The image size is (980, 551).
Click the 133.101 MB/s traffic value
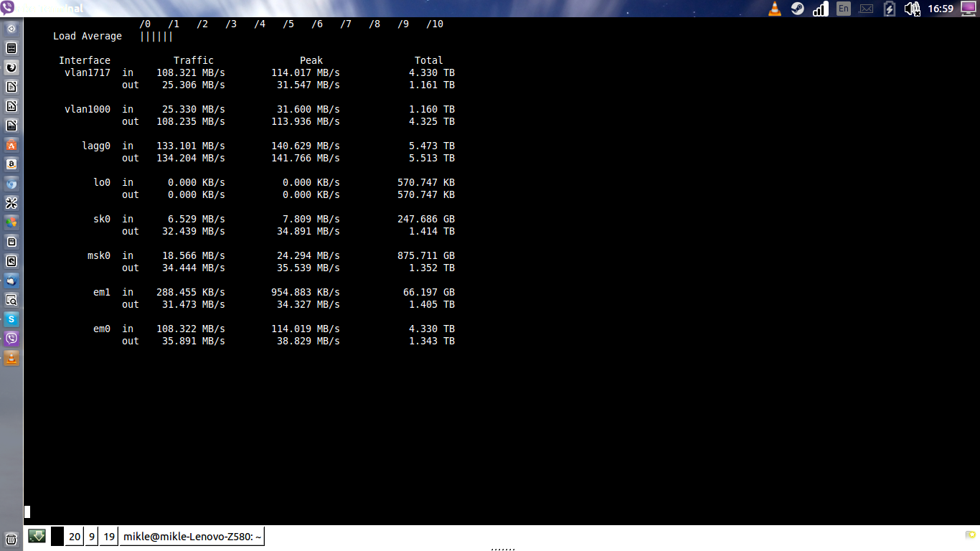coord(191,146)
